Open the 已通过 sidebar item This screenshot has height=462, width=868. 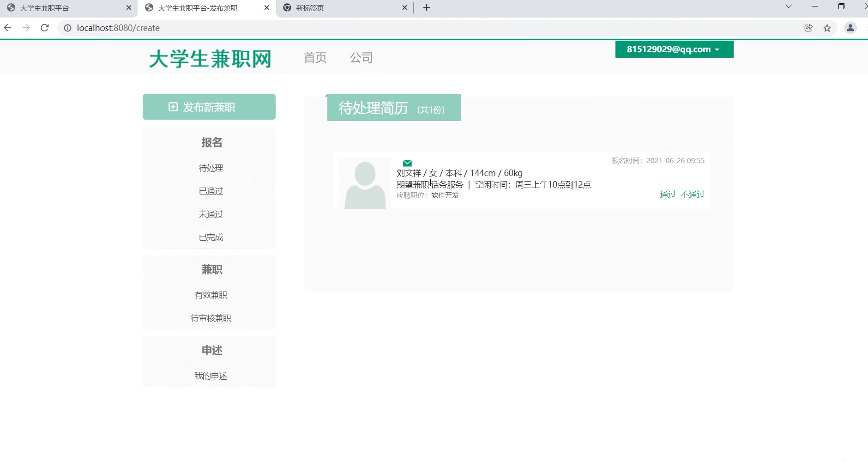[x=211, y=191]
